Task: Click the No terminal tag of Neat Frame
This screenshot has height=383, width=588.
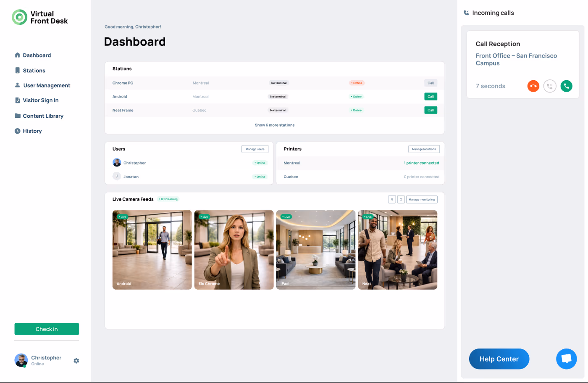Action: [x=278, y=110]
